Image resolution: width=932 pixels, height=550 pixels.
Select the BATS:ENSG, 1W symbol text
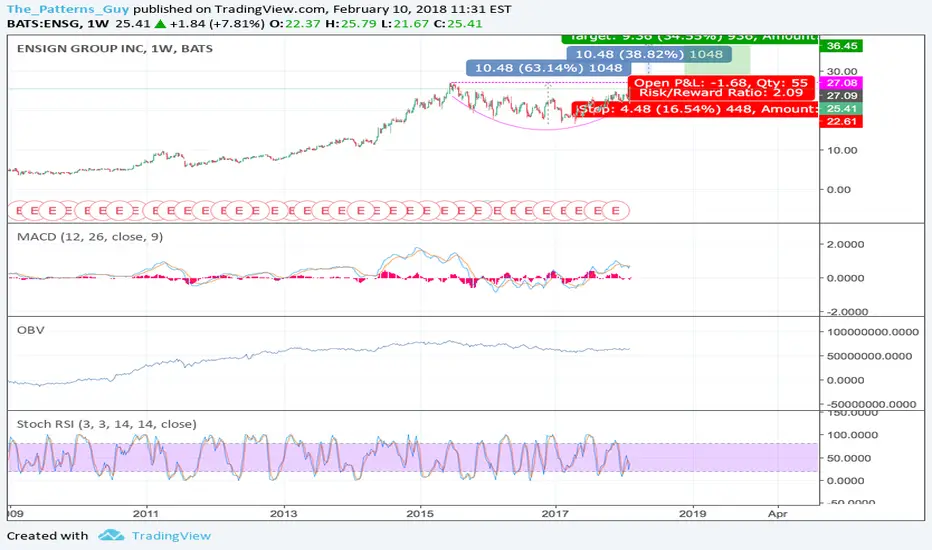[x=58, y=24]
